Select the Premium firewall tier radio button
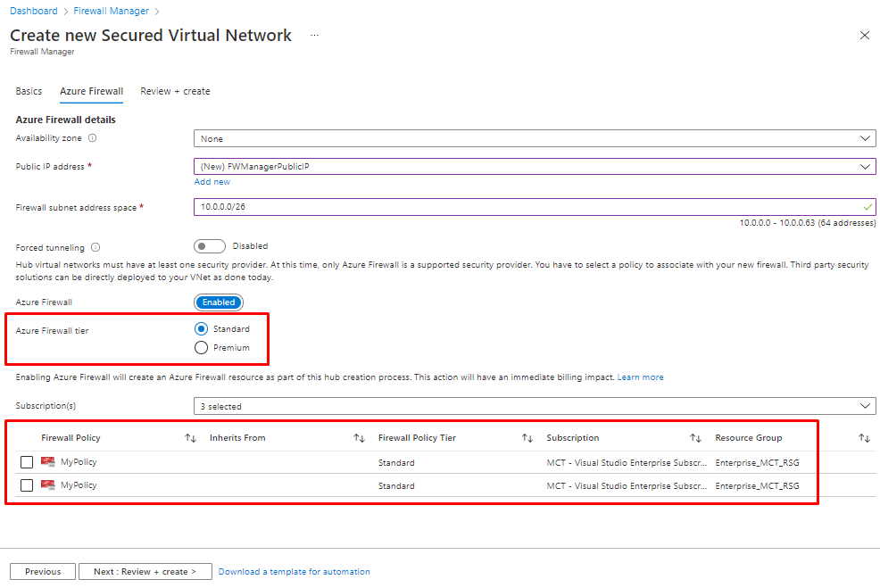880x588 pixels. tap(201, 347)
